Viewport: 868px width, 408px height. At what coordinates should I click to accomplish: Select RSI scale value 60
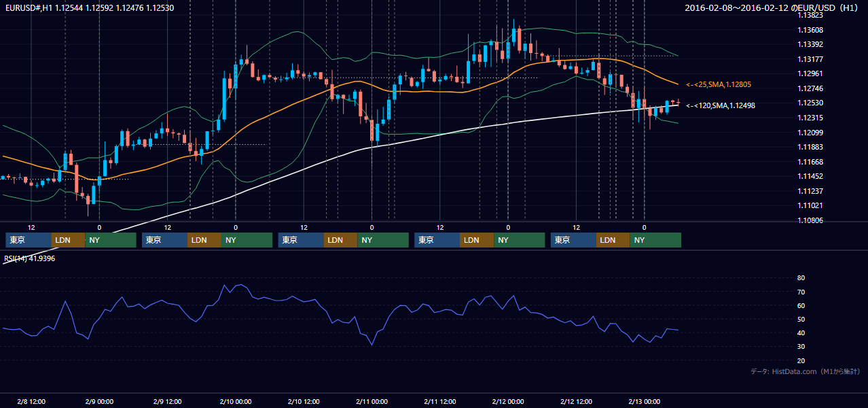(x=801, y=305)
